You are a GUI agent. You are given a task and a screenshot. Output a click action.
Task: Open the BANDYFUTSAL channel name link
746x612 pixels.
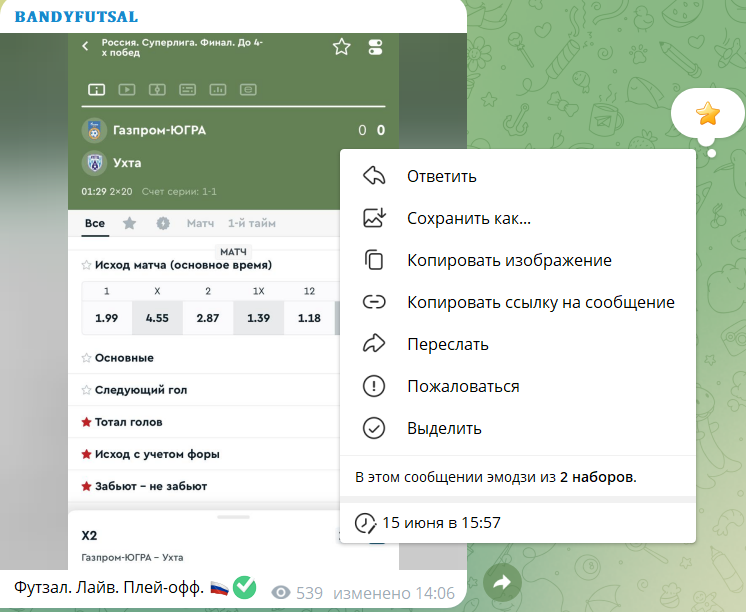point(76,16)
